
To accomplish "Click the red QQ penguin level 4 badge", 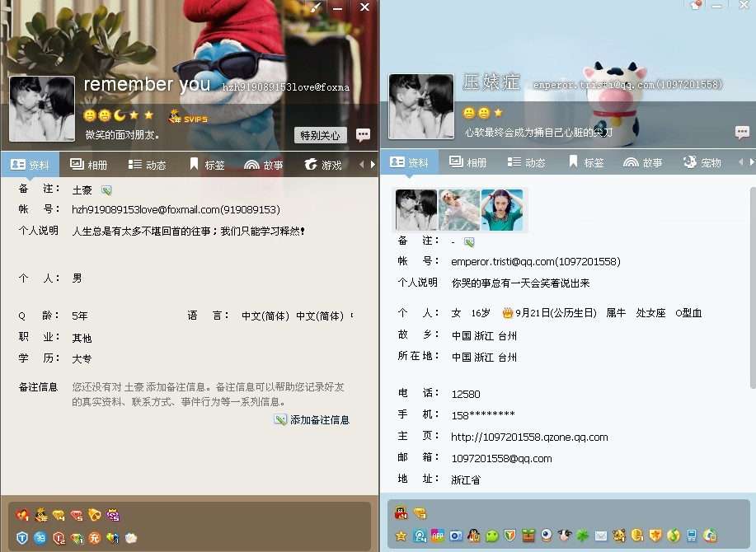I will tap(401, 513).
